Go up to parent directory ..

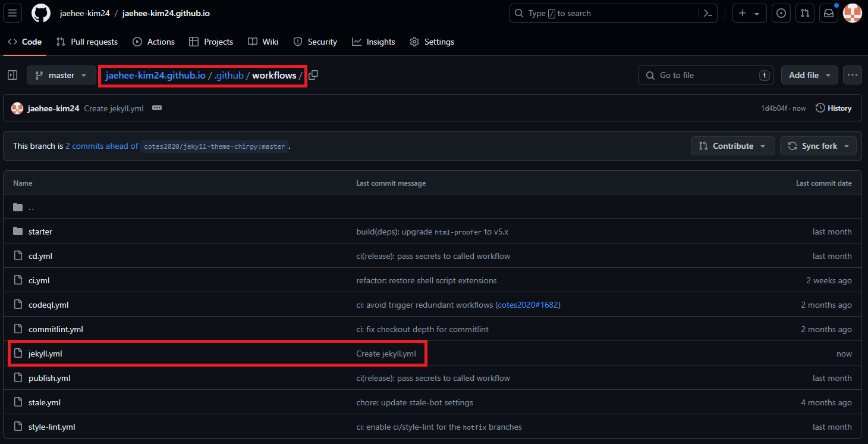pyautogui.click(x=32, y=207)
